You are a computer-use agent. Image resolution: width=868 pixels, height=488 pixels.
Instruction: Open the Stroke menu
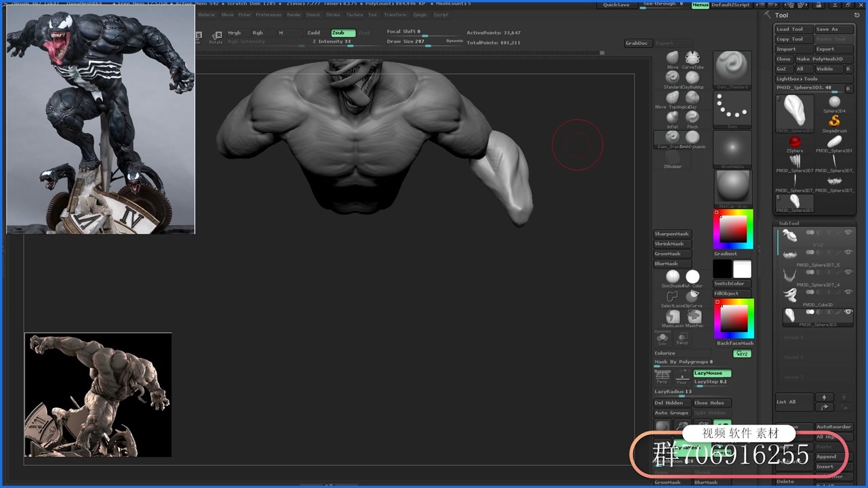coord(333,14)
